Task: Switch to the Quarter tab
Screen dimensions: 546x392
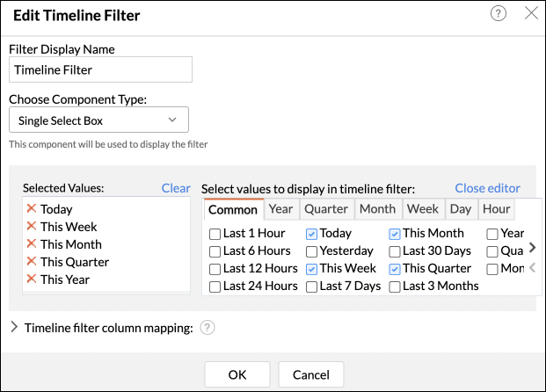Action: coord(326,209)
